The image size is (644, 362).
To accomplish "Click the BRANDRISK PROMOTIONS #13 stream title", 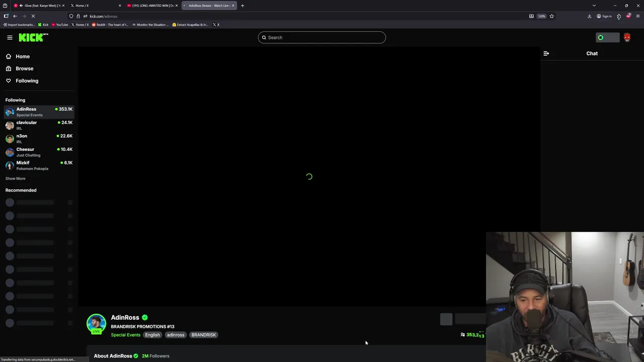I will click(x=142, y=326).
